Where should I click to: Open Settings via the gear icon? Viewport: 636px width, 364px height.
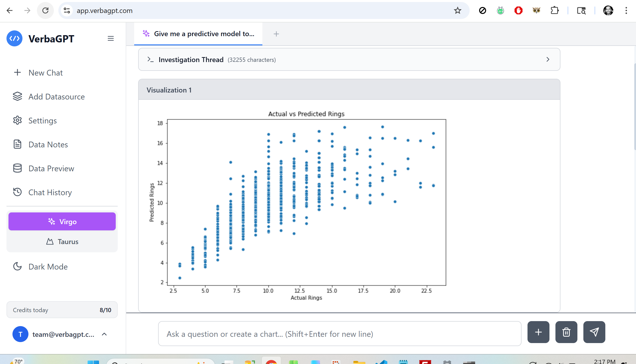(x=17, y=120)
